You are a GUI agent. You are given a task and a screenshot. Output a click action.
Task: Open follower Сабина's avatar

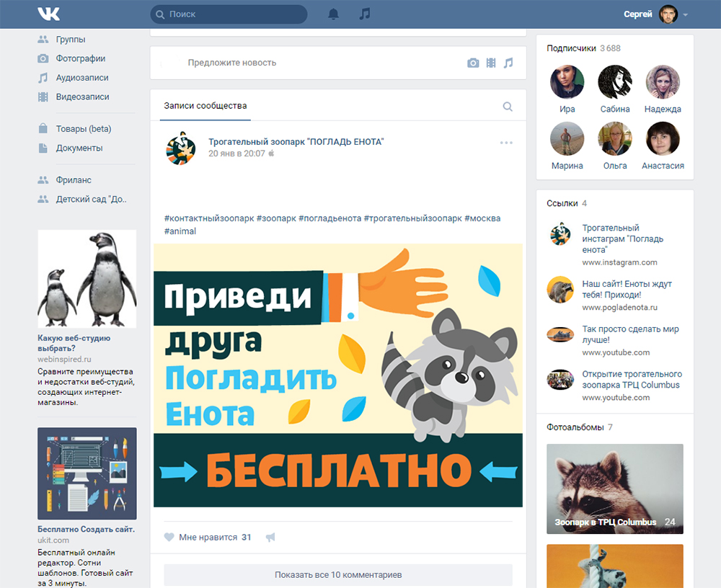point(615,82)
